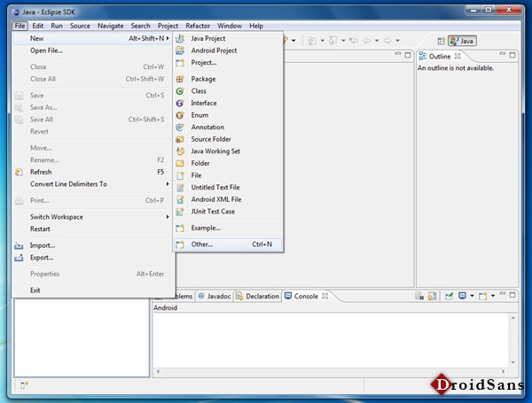Select New in the File menu

coord(92,39)
